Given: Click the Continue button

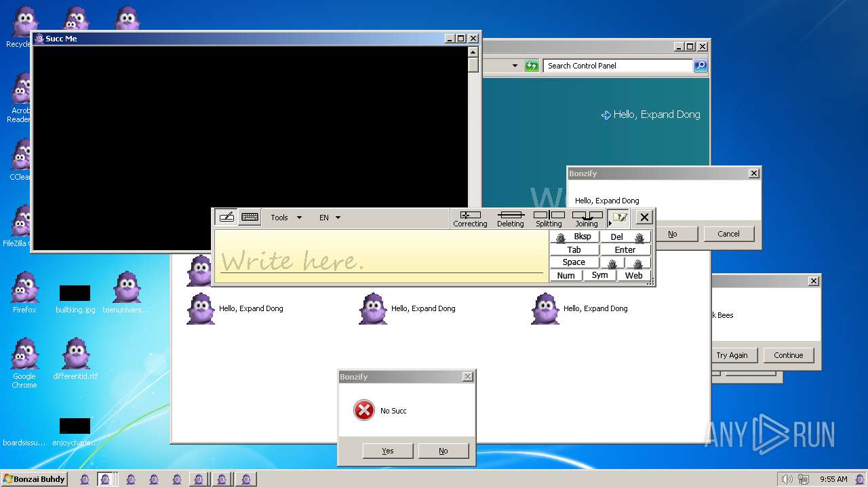Looking at the screenshot, I should click(x=789, y=355).
